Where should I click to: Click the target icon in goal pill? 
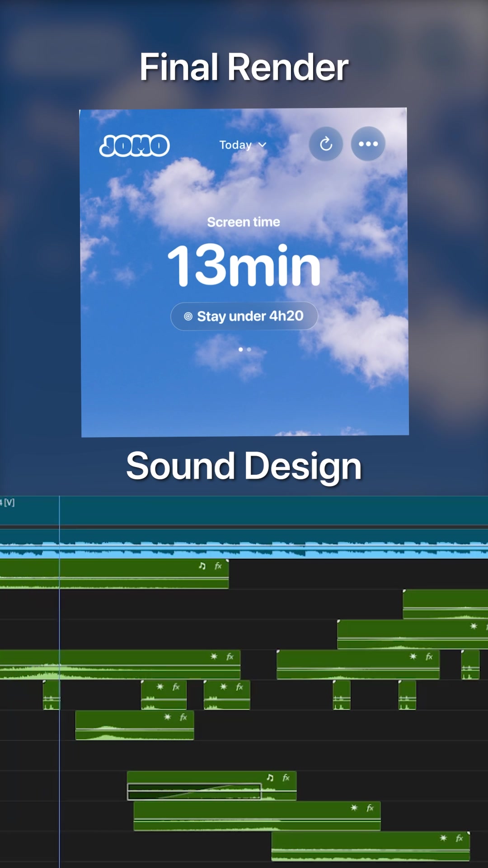coord(188,316)
